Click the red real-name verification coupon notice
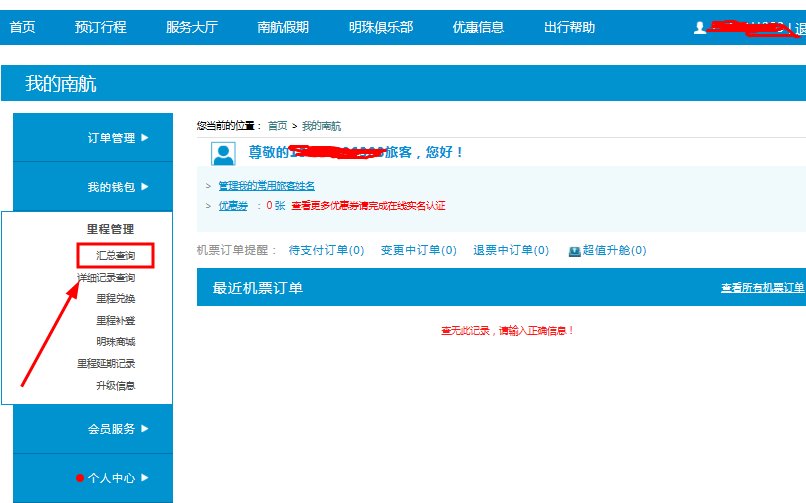The image size is (806, 503). pyautogui.click(x=368, y=206)
